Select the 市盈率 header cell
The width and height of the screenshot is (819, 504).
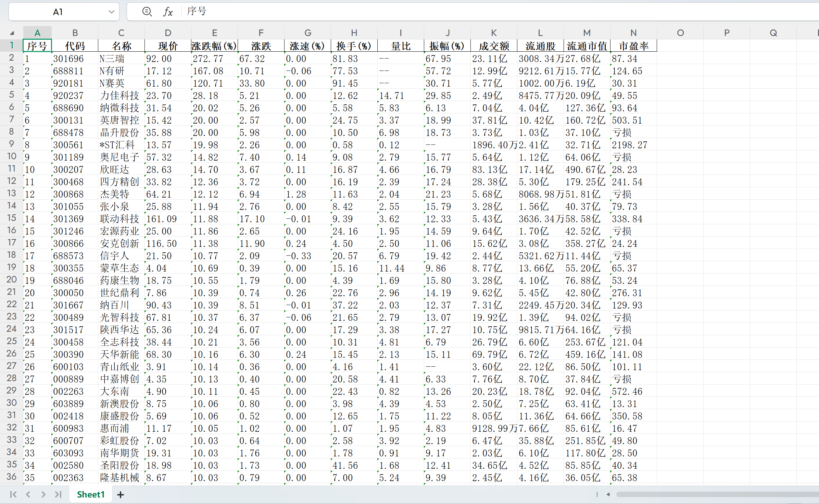coord(633,46)
